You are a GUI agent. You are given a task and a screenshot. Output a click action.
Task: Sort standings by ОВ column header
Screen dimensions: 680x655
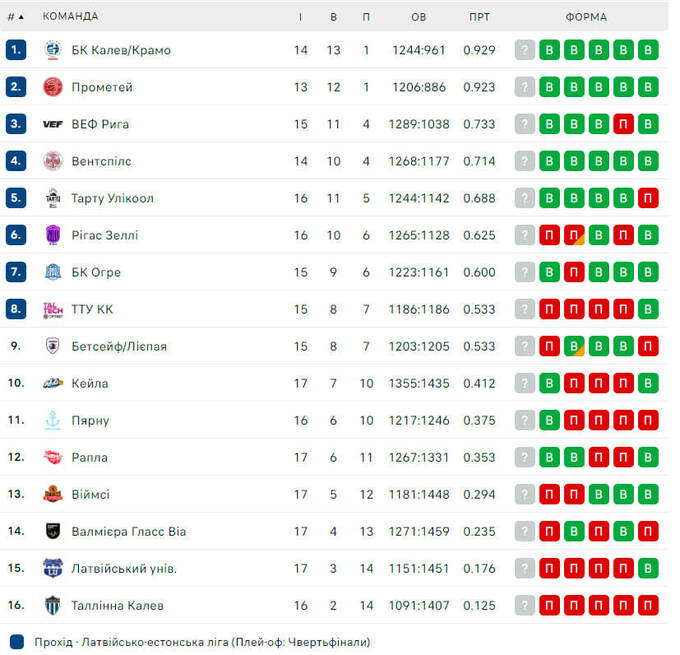tap(418, 17)
